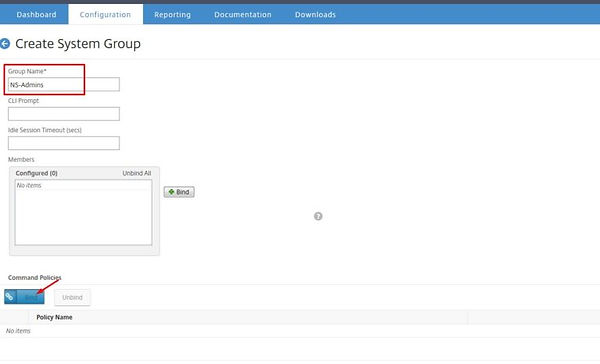Open the Documentation tab
The width and height of the screenshot is (600, 364).
click(243, 15)
